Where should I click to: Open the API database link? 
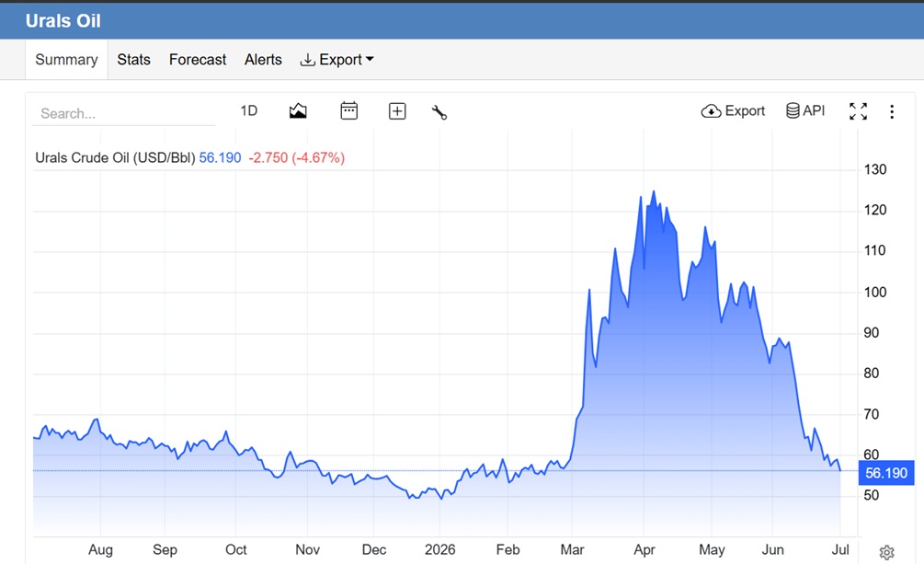pos(805,111)
